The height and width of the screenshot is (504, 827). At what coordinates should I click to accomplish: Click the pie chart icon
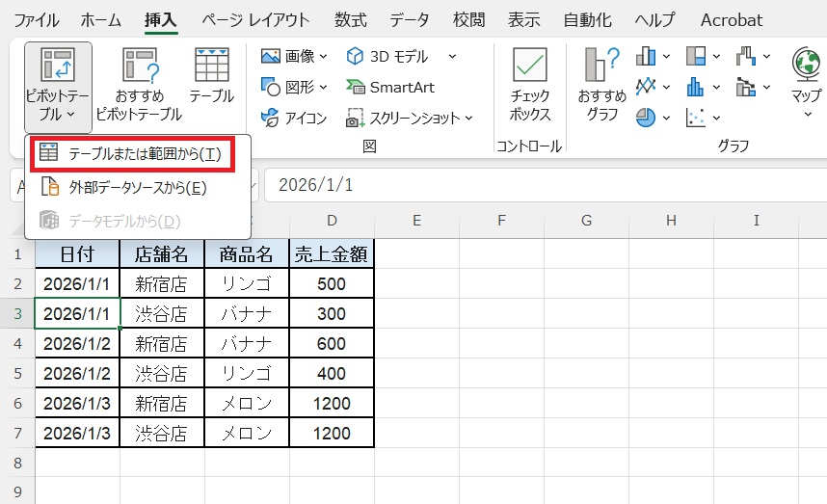point(646,118)
